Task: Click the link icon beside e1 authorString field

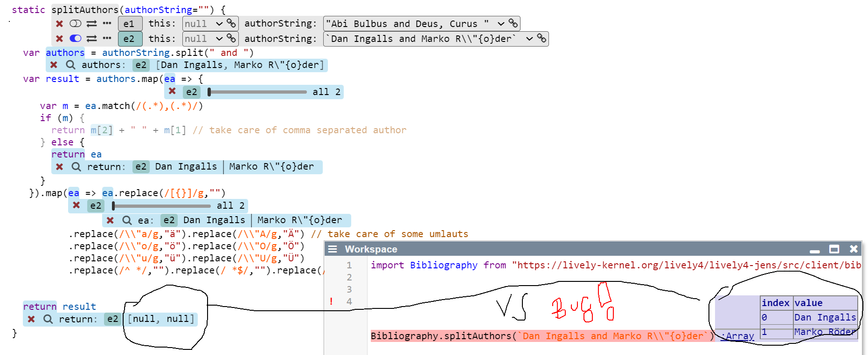Action: tap(513, 23)
